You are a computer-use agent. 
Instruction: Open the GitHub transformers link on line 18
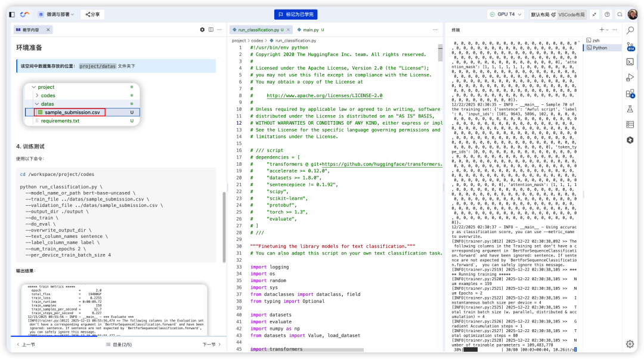pos(382,165)
